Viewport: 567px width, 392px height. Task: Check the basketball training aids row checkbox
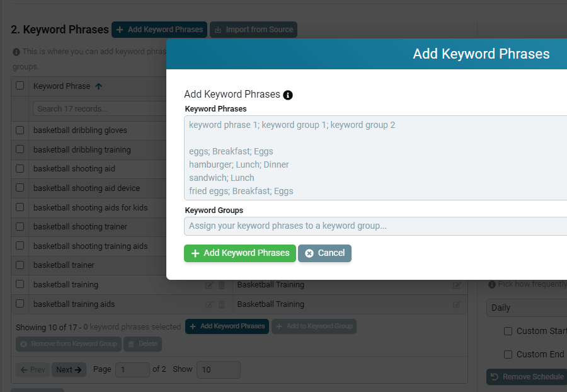tap(20, 303)
